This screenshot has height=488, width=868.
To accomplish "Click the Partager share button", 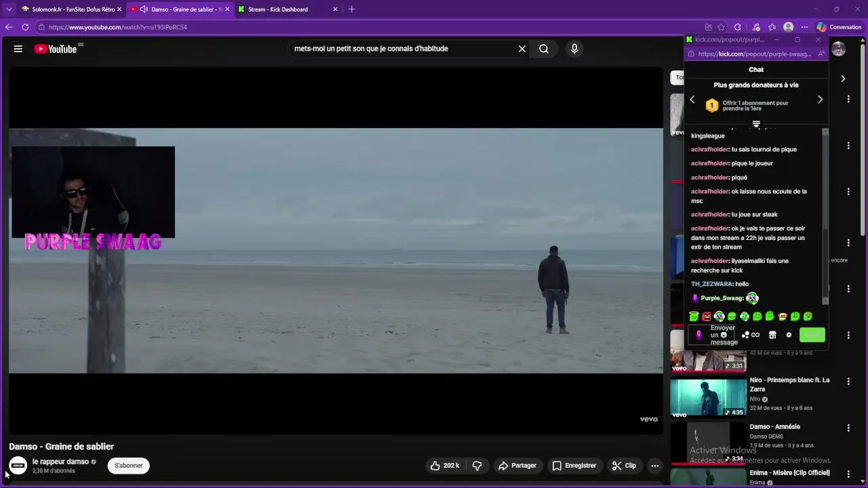I will pyautogui.click(x=517, y=466).
